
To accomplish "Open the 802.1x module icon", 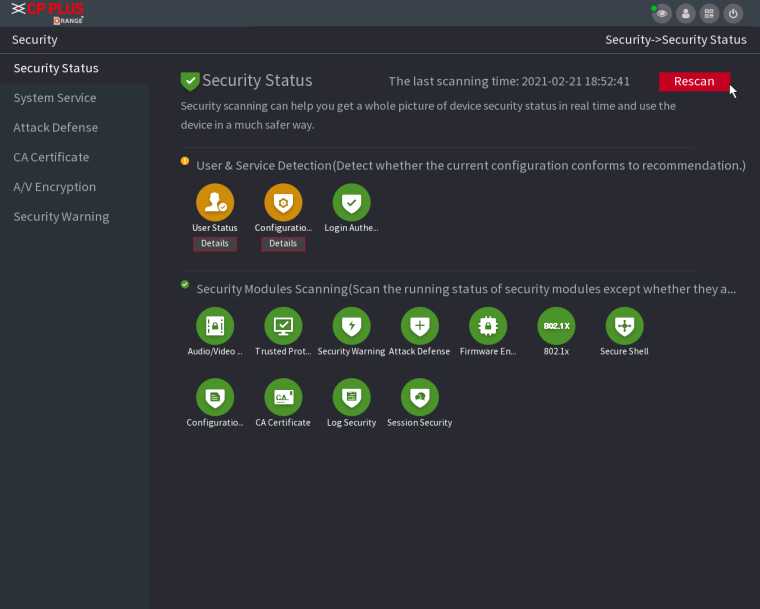I will (x=556, y=326).
